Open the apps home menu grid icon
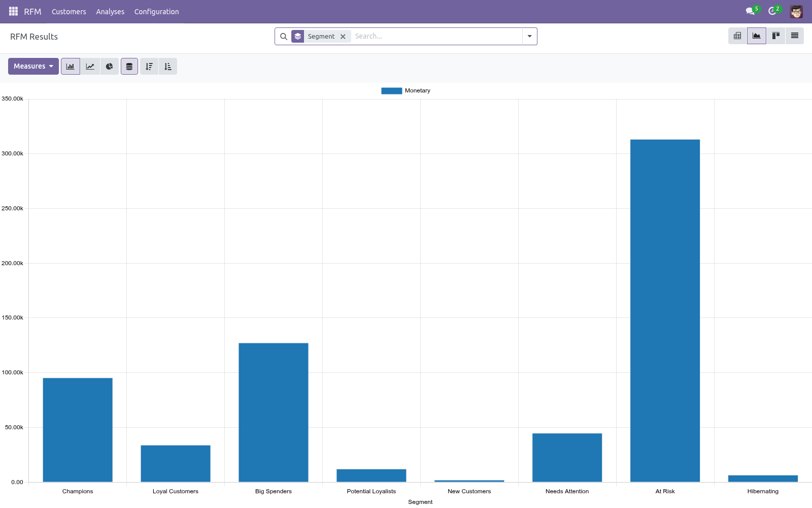812x508 pixels. (x=13, y=11)
